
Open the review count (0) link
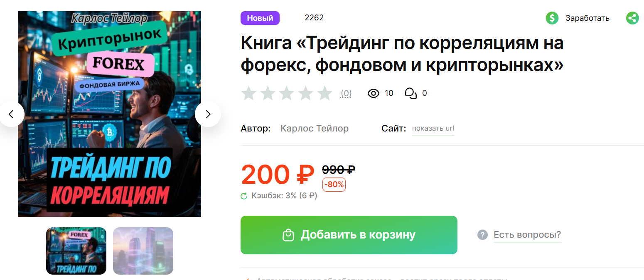coord(346,94)
